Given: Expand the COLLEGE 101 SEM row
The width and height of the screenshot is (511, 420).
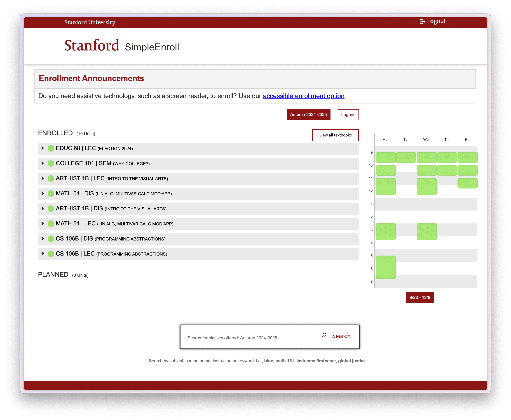Looking at the screenshot, I should click(x=43, y=163).
